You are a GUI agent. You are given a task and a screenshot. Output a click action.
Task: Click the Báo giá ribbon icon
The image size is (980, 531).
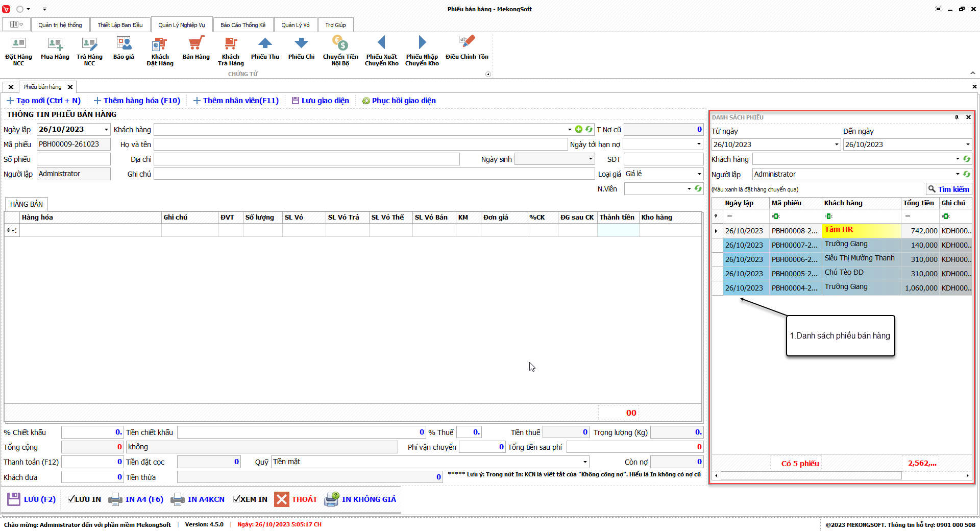click(124, 43)
